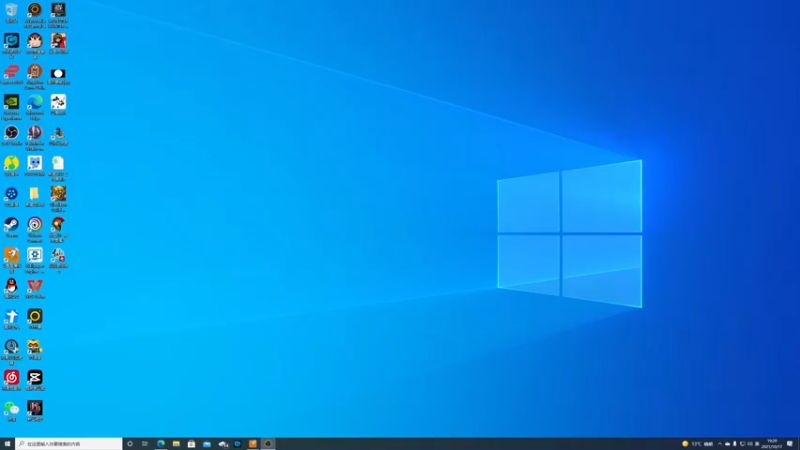Viewport: 800px width, 450px height.
Task: Select the green-yellow QQ Music shortcut
Action: [11, 165]
